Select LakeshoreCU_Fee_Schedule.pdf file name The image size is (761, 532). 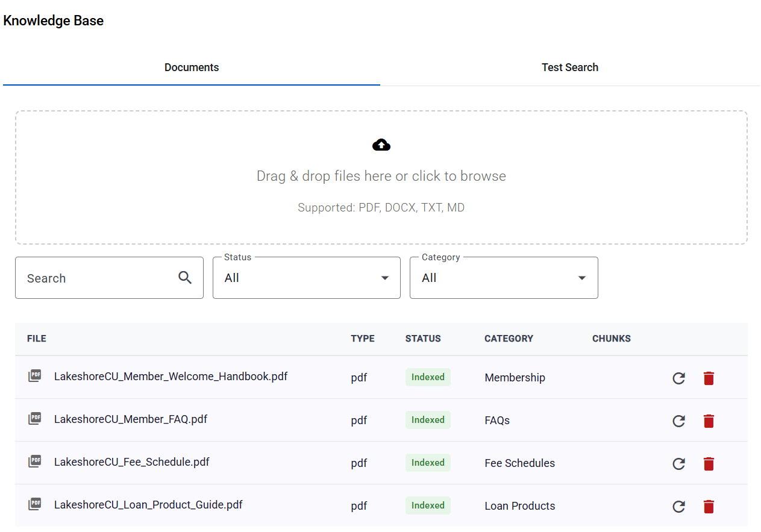click(132, 462)
